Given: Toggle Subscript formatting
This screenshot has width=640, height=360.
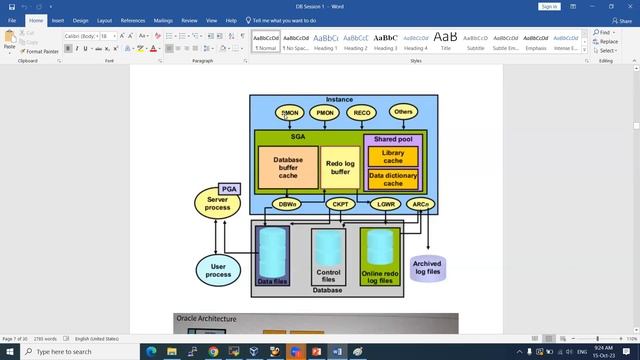Looking at the screenshot, I should click(107, 49).
